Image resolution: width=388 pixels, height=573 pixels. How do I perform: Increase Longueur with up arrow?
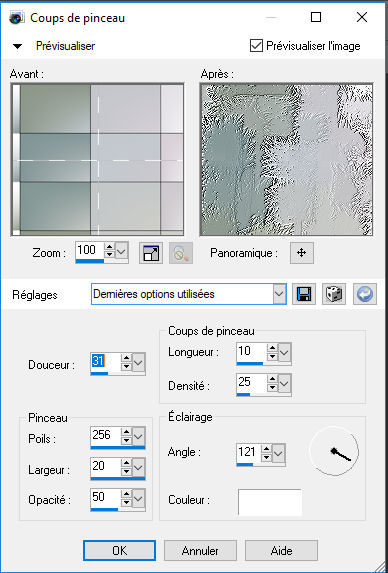(272, 347)
